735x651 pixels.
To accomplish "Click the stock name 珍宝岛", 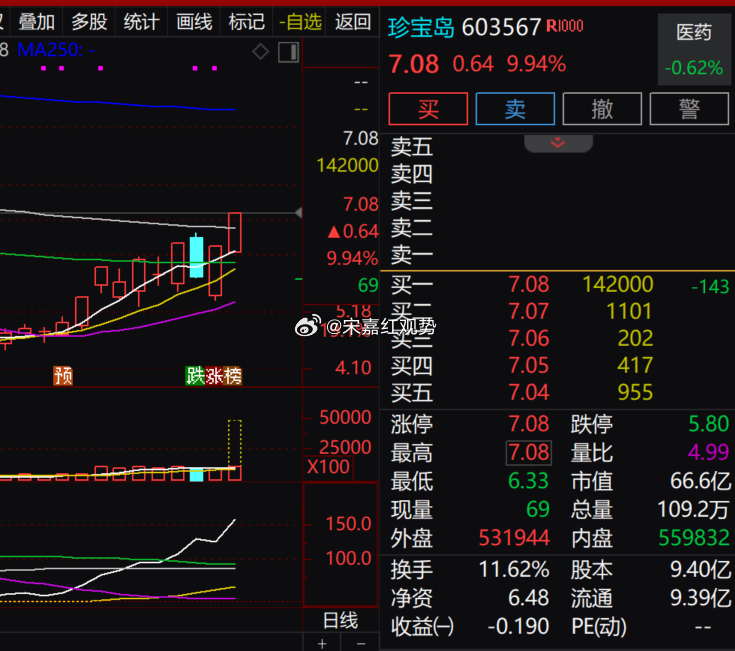I will click(x=421, y=27).
